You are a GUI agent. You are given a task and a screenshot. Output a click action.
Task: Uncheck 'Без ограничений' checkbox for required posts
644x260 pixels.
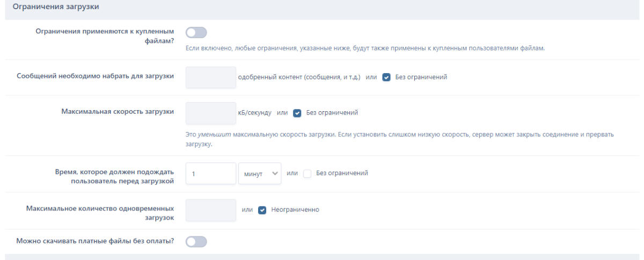coord(386,77)
